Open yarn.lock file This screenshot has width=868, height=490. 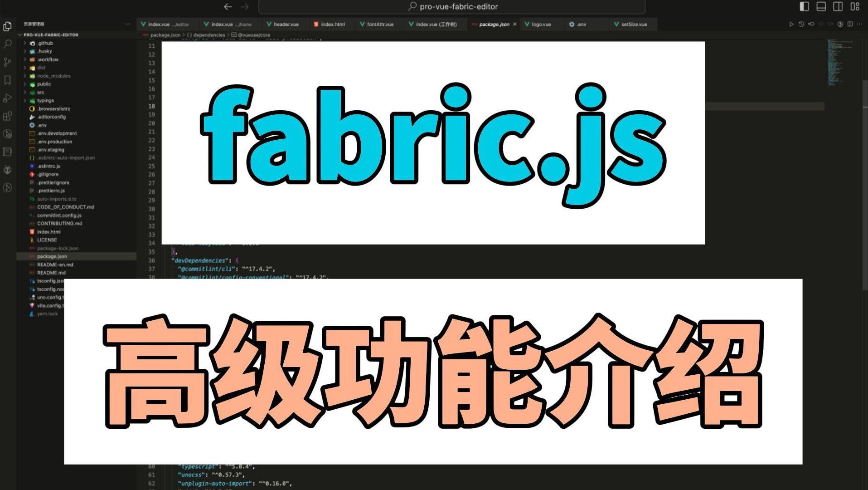[47, 314]
